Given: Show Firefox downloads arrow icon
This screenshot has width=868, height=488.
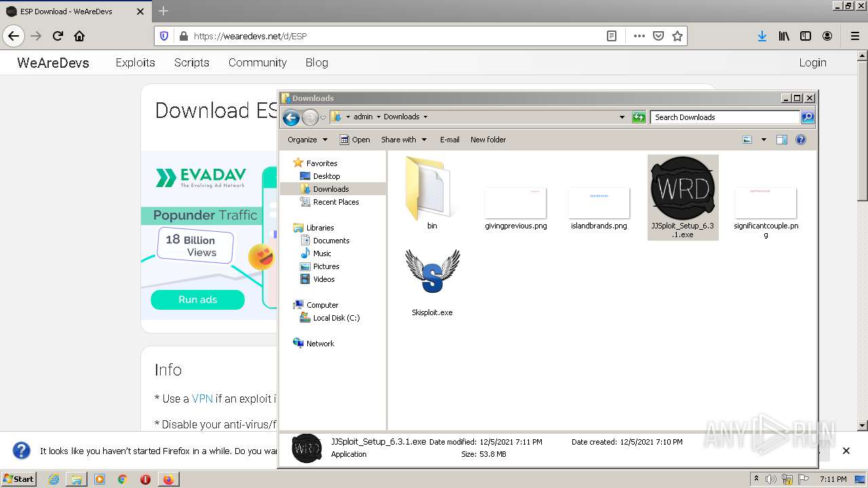Looking at the screenshot, I should [762, 36].
